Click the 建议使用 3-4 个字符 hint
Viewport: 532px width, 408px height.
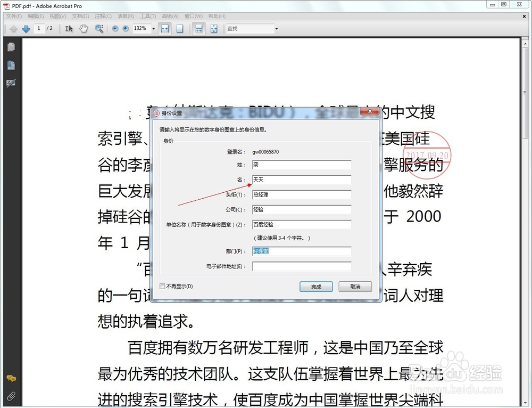click(x=281, y=238)
